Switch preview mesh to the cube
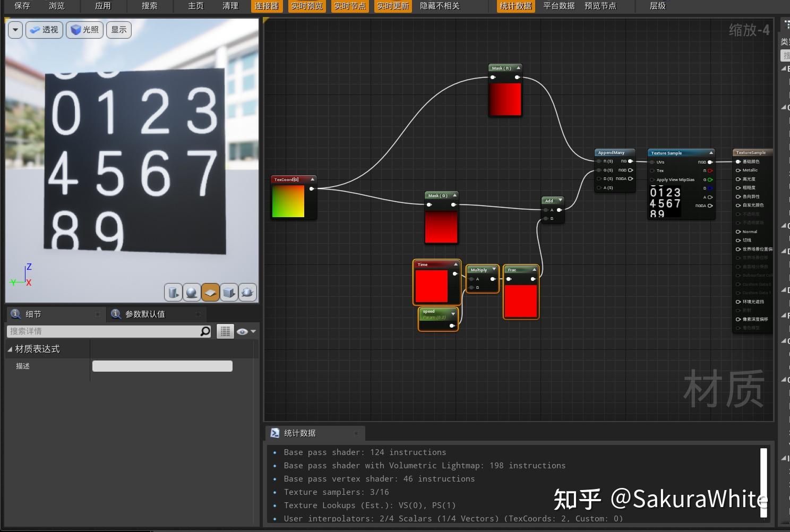The image size is (790, 532). pyautogui.click(x=229, y=292)
